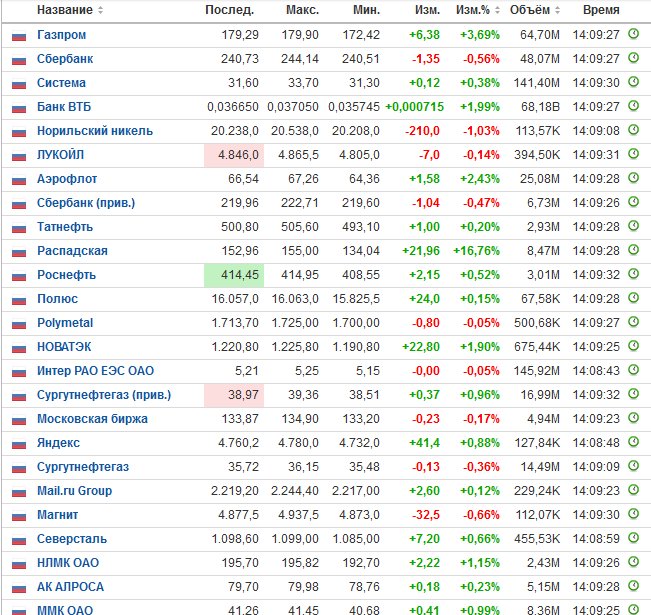This screenshot has width=651, height=615.
Task: Open the Интер РАО ЕЭС ОАО link
Action: coord(95,371)
